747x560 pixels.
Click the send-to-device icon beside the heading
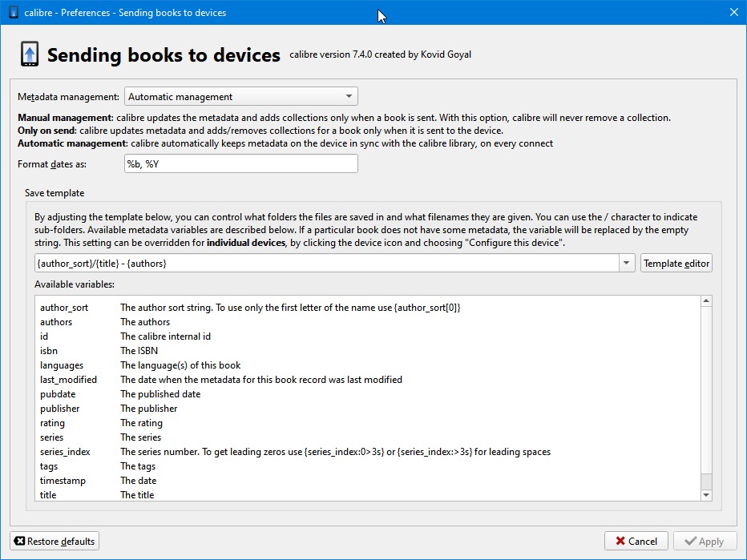[x=30, y=54]
